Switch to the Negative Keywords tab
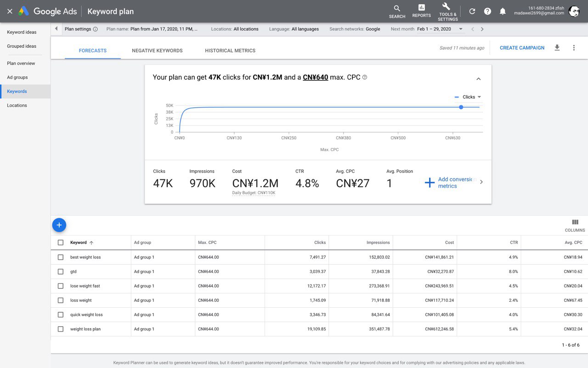 157,51
